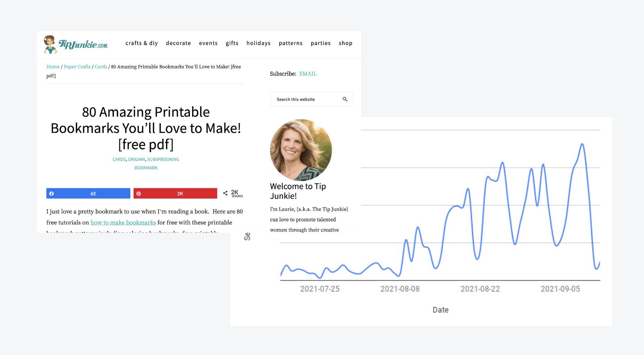Open the SCRAPBOOKING category link
Viewport: 644px width, 355px height.
point(163,159)
